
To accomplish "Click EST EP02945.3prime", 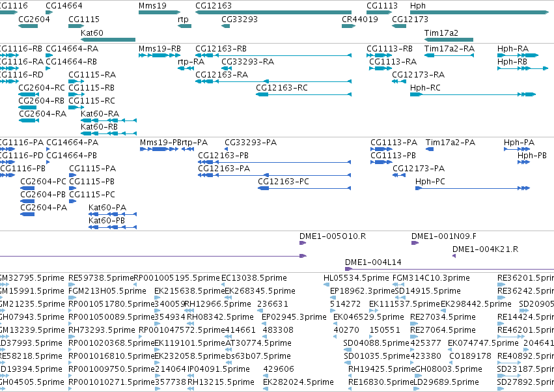I will click(294, 316).
